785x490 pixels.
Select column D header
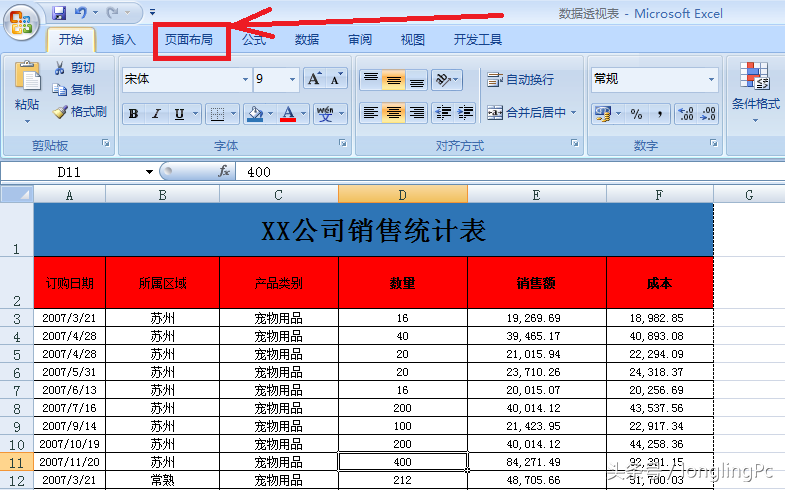[x=403, y=194]
